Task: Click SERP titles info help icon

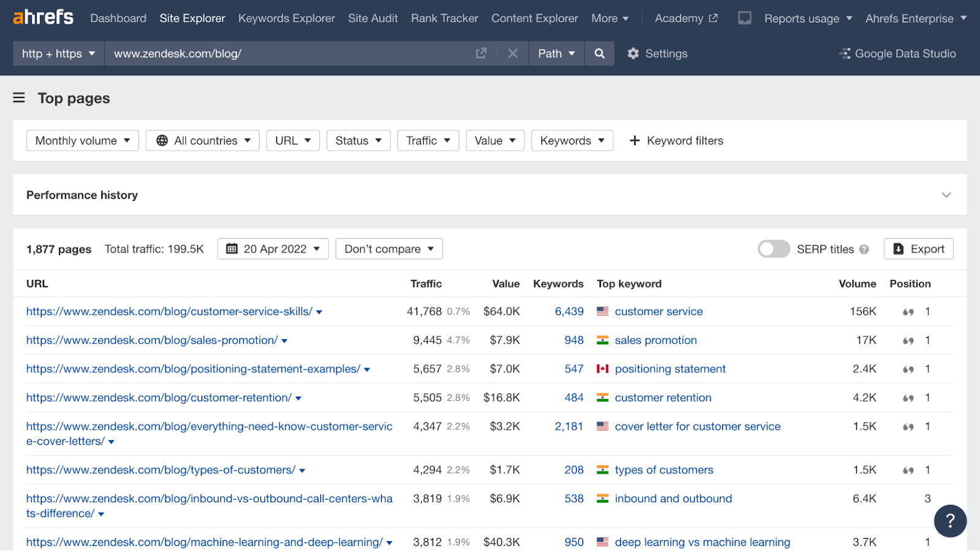Action: tap(864, 249)
